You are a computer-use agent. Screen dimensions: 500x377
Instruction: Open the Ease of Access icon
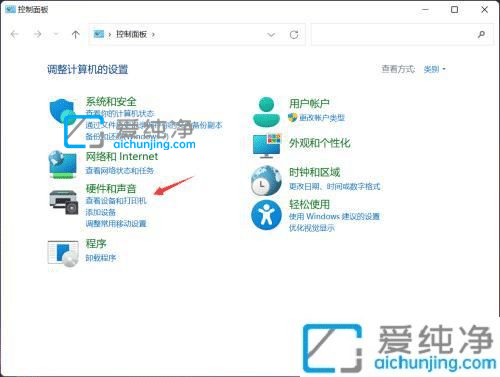[x=266, y=215]
